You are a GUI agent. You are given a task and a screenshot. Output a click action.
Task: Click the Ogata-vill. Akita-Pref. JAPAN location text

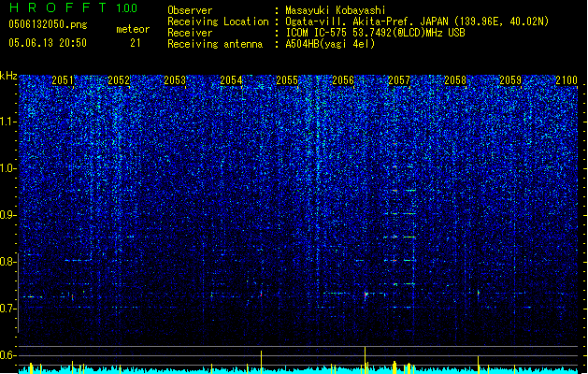pos(417,22)
